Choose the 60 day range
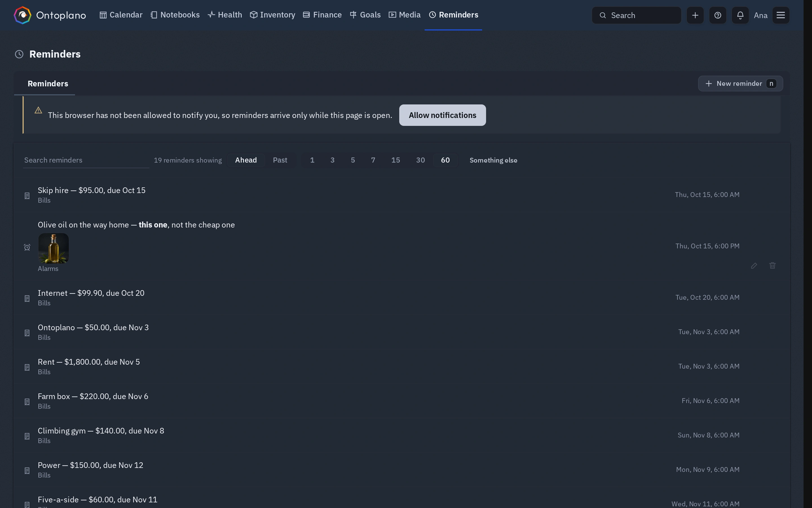This screenshot has height=508, width=812. click(x=445, y=160)
